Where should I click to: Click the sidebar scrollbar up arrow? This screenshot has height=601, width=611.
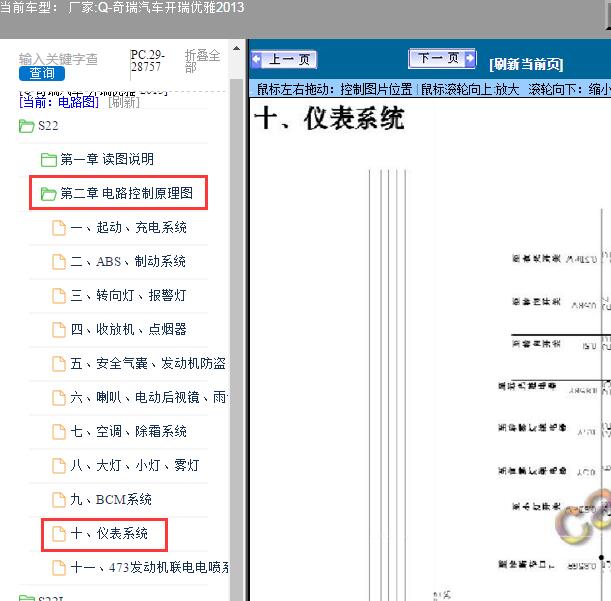click(x=236, y=49)
